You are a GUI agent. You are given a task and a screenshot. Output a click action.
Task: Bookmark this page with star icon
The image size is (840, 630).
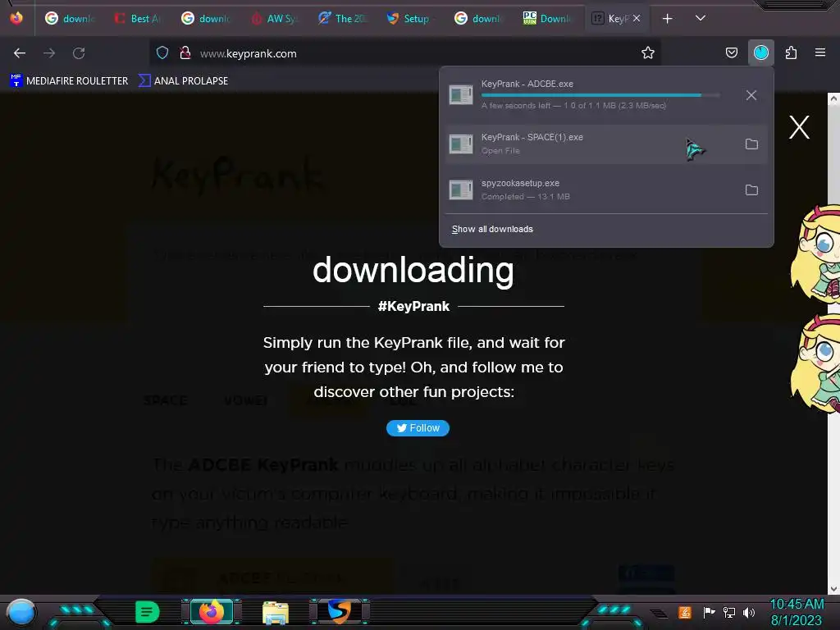[x=648, y=52]
